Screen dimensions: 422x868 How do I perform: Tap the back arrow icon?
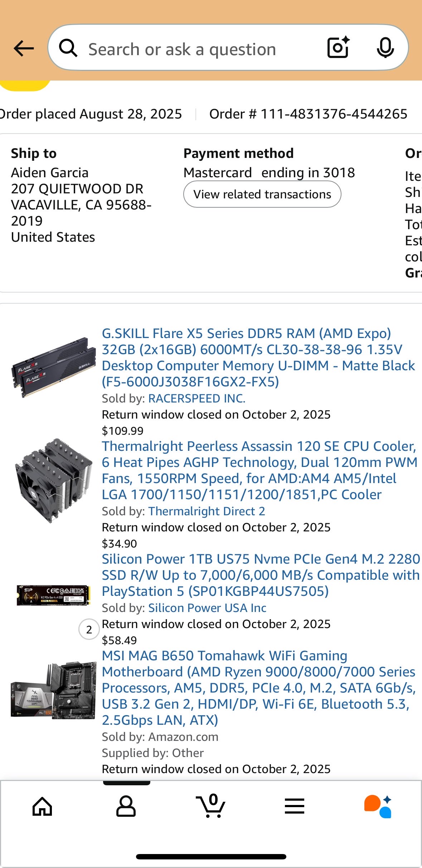tap(24, 48)
